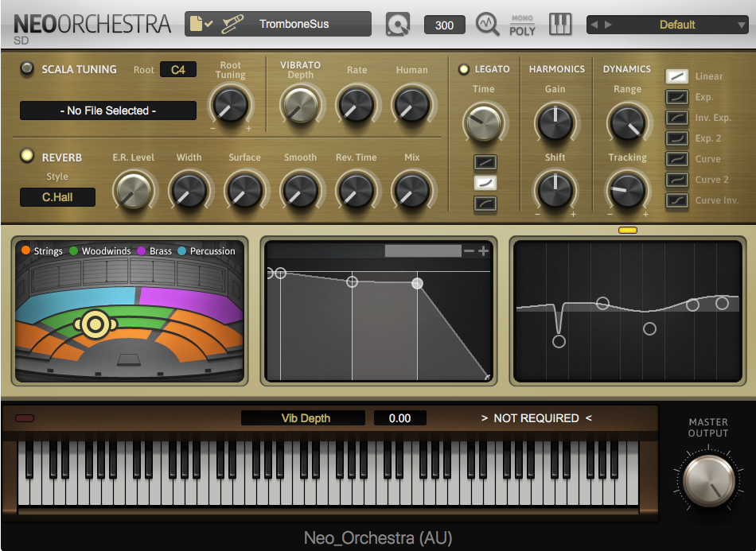The width and height of the screenshot is (756, 551).
Task: Select the Curve Inv. shape icon
Action: [x=677, y=200]
